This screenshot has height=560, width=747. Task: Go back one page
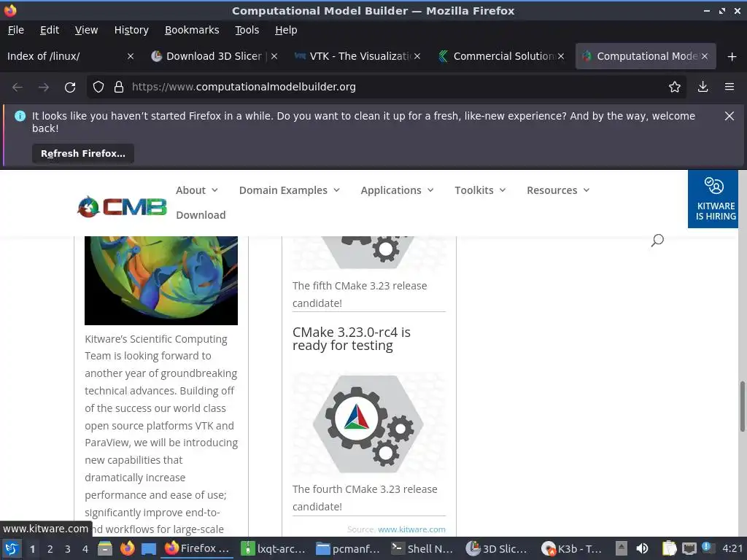click(x=18, y=87)
